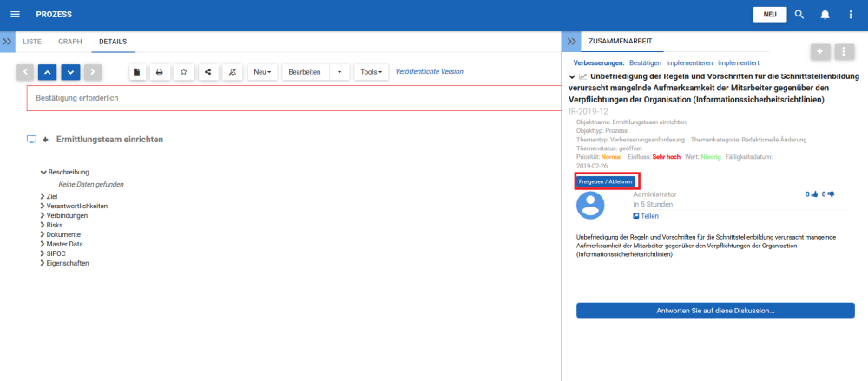Click the plus icon before Ermittlungsteam einrichten
The height and width of the screenshot is (381, 868).
pos(46,140)
